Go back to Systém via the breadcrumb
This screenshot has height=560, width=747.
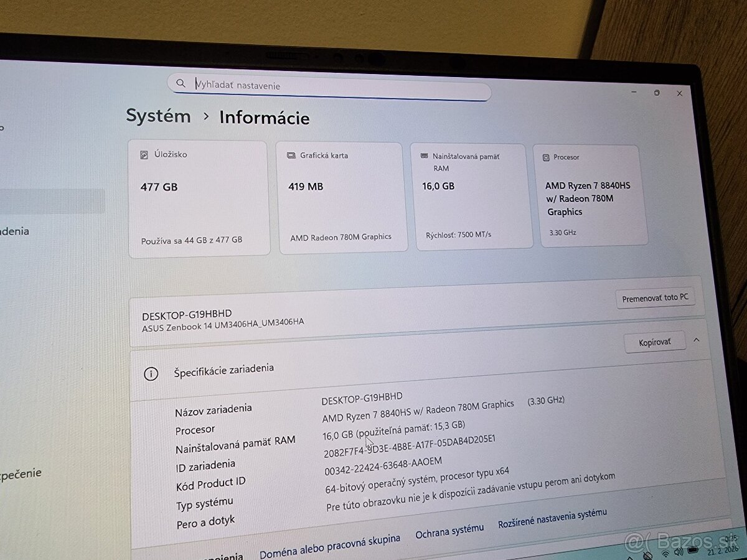158,116
